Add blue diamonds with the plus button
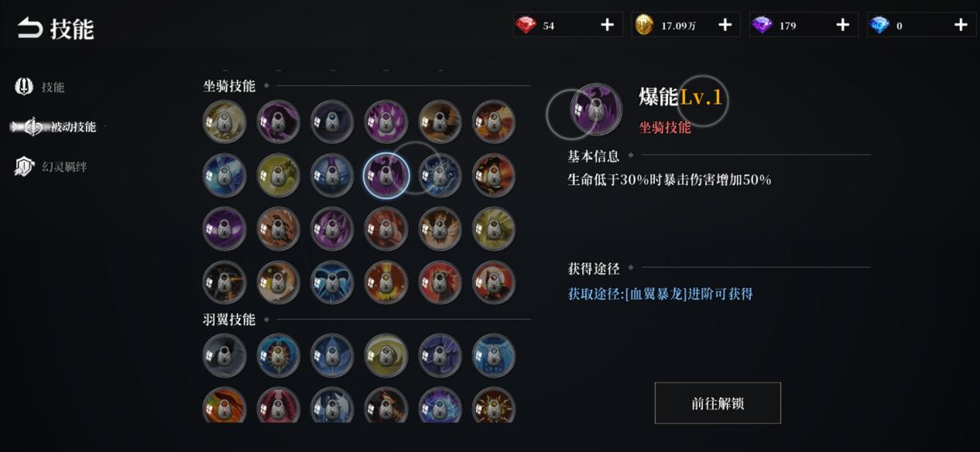 pos(961,26)
